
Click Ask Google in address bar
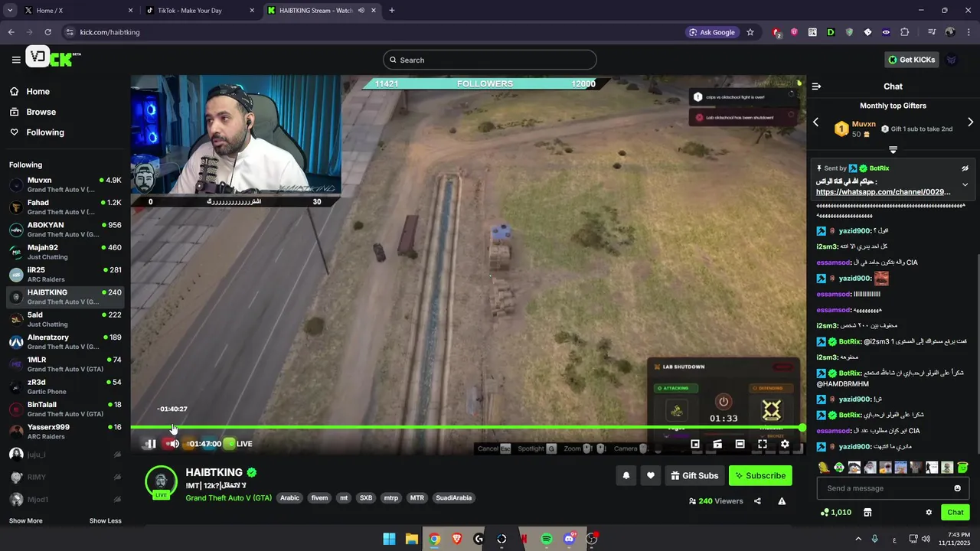coord(712,32)
